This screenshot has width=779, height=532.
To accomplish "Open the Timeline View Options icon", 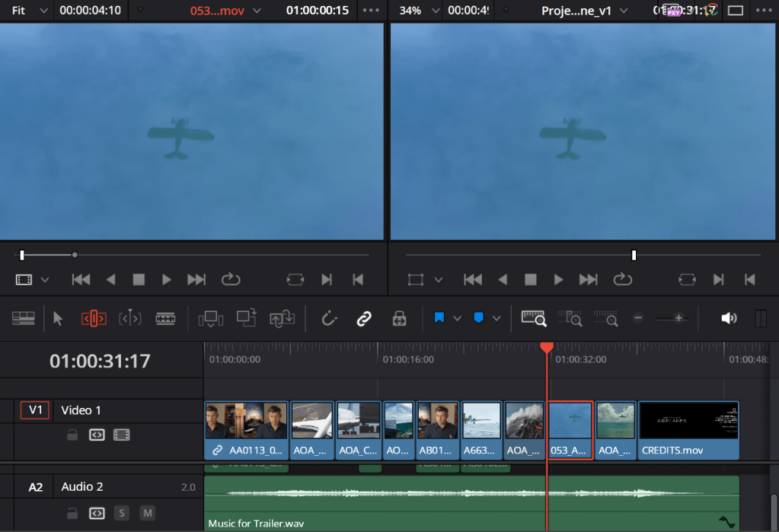I will 24,319.
